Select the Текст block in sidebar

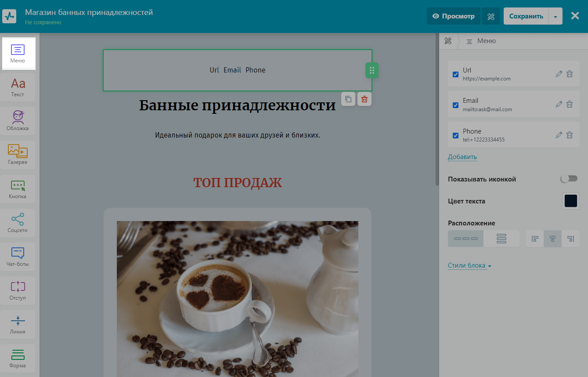(x=18, y=87)
